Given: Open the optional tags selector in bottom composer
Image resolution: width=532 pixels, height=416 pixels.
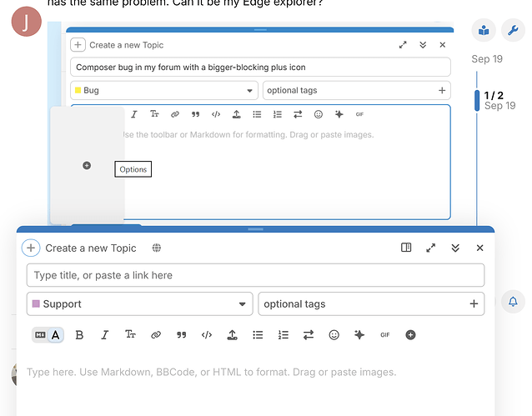Looking at the screenshot, I should pos(371,303).
